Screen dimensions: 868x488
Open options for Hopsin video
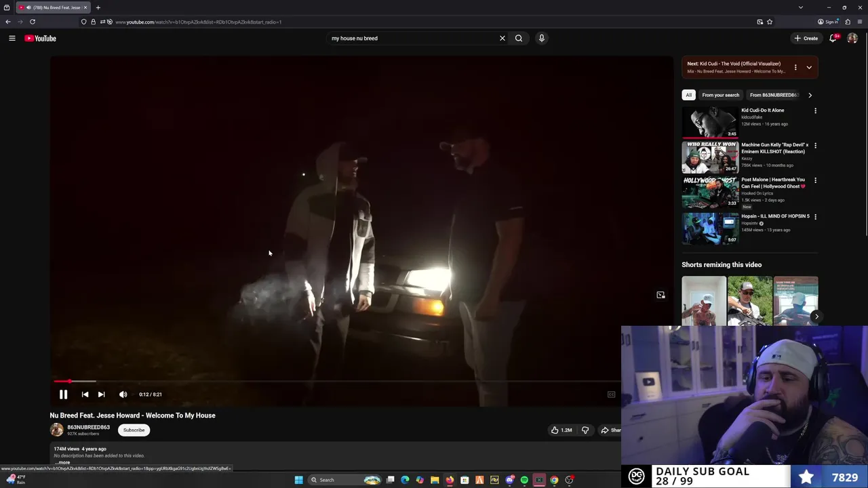tap(815, 216)
